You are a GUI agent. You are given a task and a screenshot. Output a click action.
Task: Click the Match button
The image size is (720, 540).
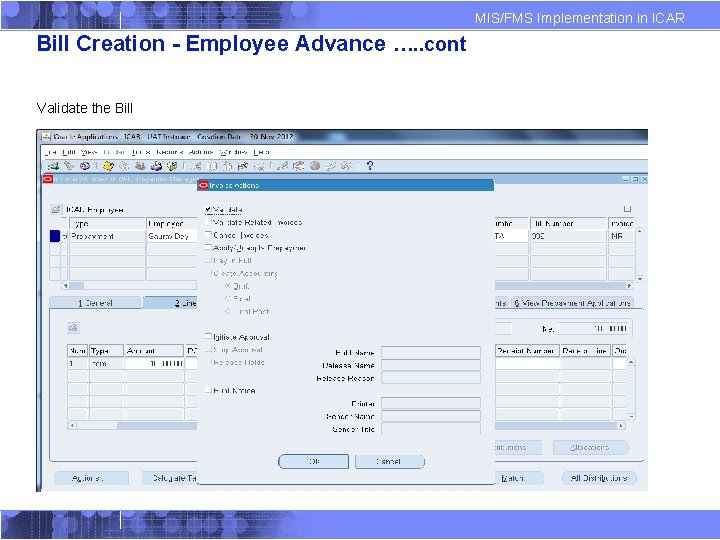click(x=519, y=478)
